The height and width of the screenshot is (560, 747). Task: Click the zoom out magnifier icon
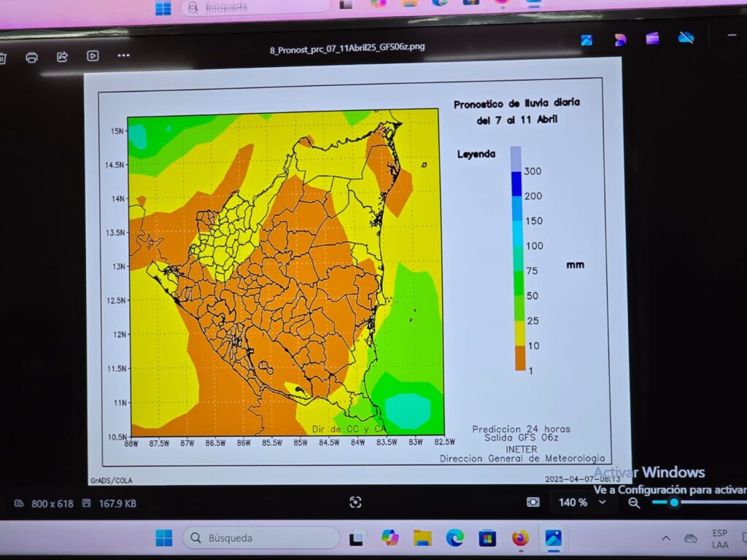[634, 502]
